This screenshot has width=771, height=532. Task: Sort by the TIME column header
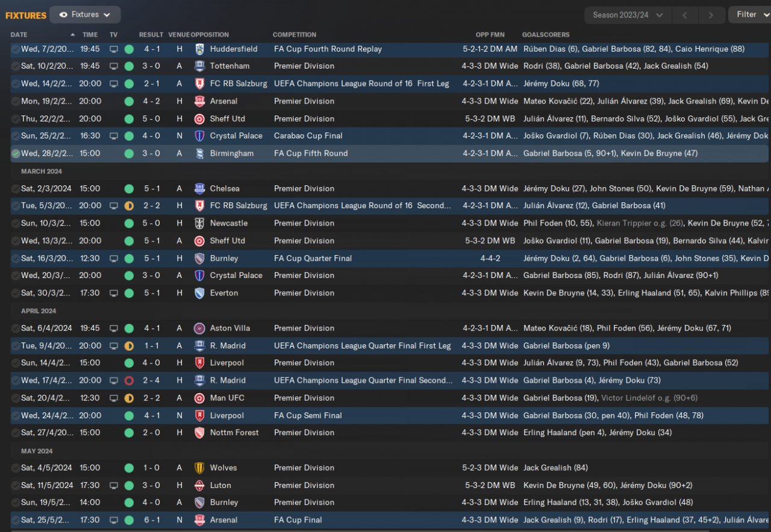click(90, 35)
